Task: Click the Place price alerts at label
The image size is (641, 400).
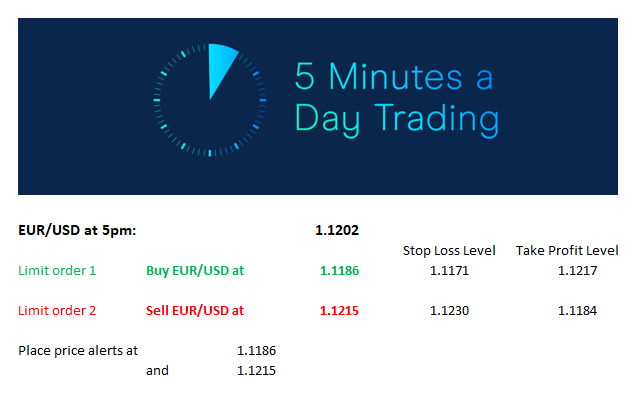Action: (78, 351)
